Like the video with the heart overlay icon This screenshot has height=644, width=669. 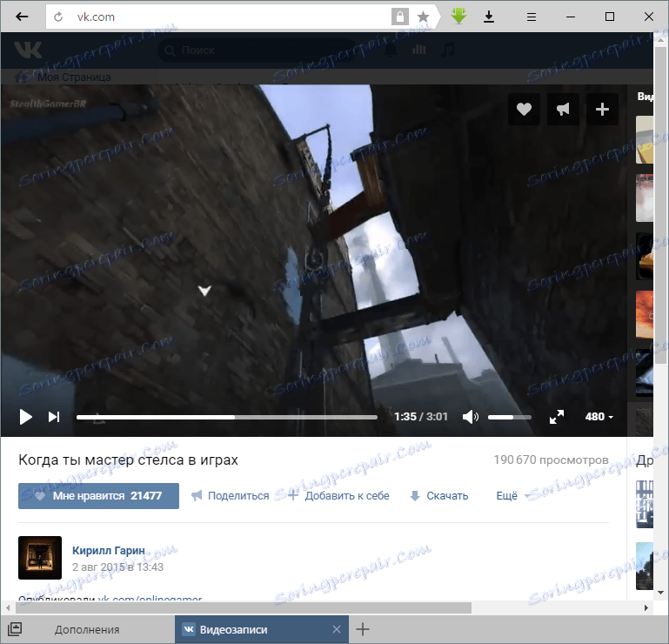(524, 110)
